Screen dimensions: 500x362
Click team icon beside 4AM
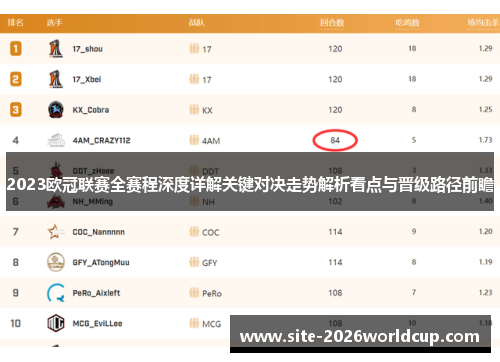click(194, 140)
